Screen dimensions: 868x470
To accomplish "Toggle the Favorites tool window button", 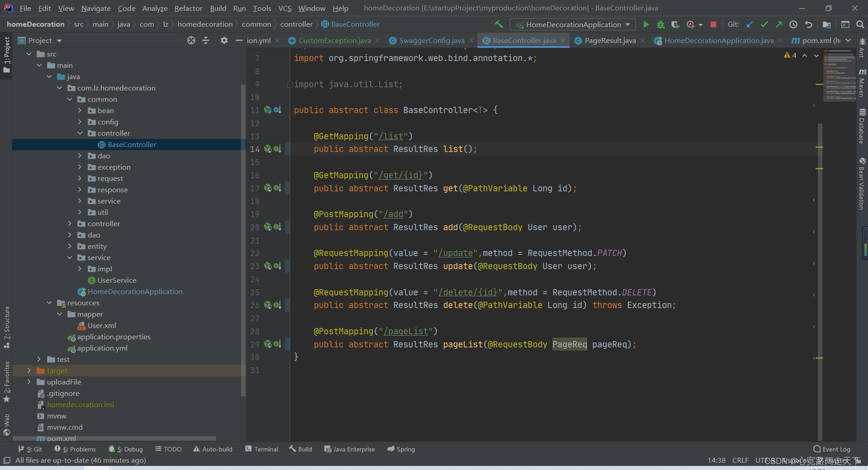I will pos(6,382).
